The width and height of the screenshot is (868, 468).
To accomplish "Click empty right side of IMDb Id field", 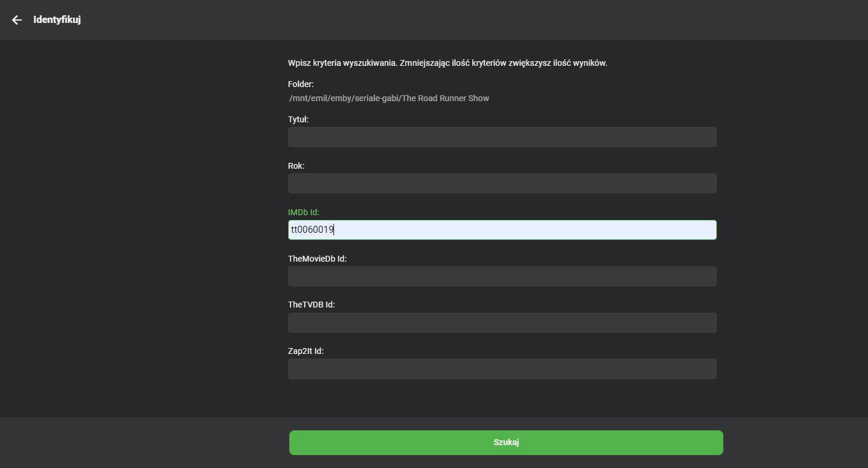I will 559,230.
